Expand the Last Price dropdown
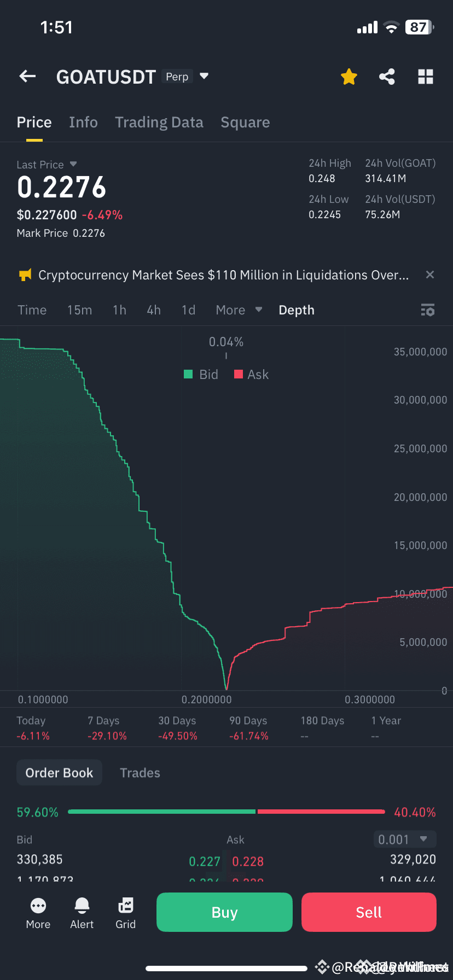Image resolution: width=453 pixels, height=980 pixels. tap(73, 164)
